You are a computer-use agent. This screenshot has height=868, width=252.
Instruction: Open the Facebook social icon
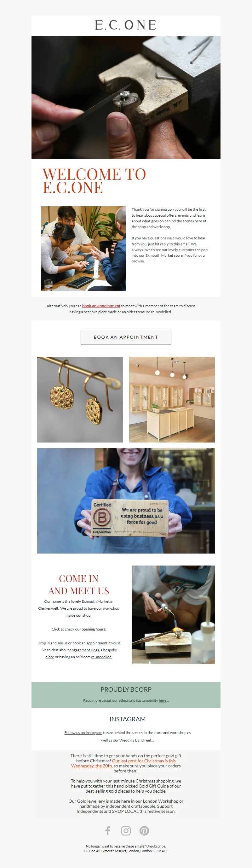(x=108, y=830)
